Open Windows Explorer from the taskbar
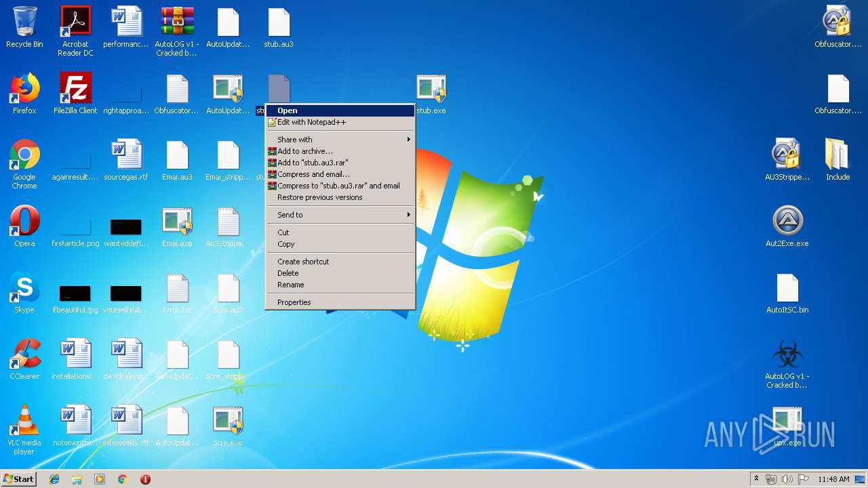 [77, 479]
